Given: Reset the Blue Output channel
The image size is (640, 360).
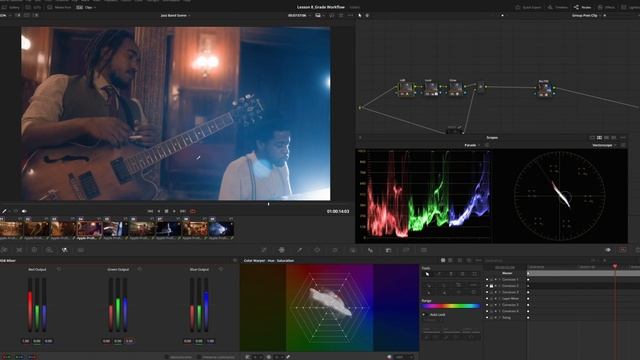Looking at the screenshot, I should tap(221, 269).
